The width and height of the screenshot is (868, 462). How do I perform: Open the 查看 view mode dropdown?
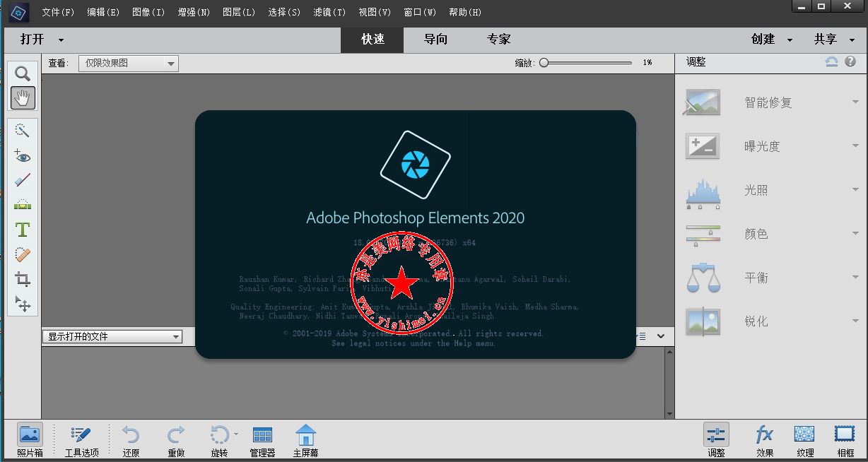click(x=128, y=64)
